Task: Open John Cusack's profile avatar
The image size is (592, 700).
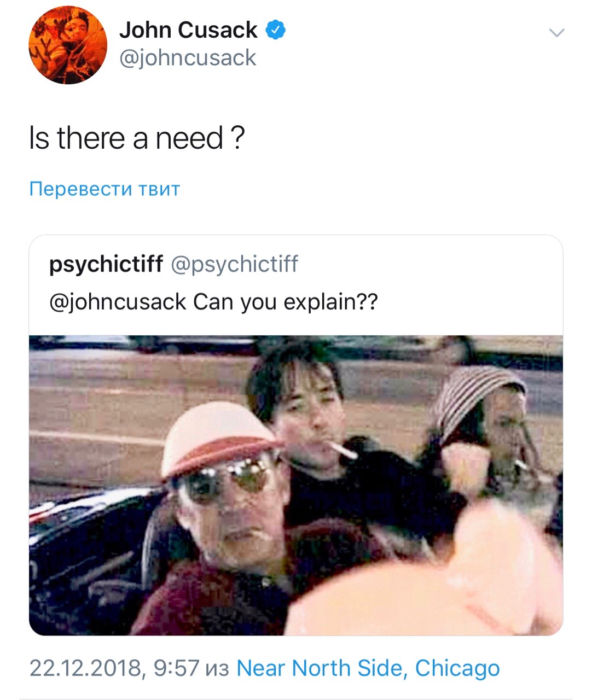Action: pos(68,45)
